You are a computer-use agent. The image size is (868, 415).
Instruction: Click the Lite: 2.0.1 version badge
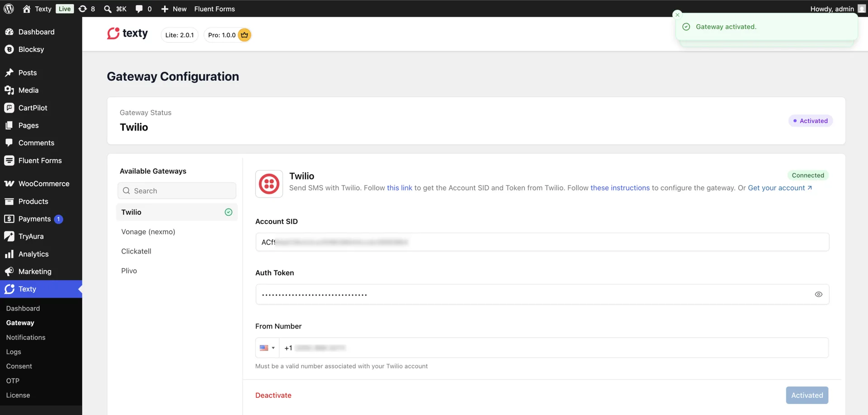click(179, 35)
